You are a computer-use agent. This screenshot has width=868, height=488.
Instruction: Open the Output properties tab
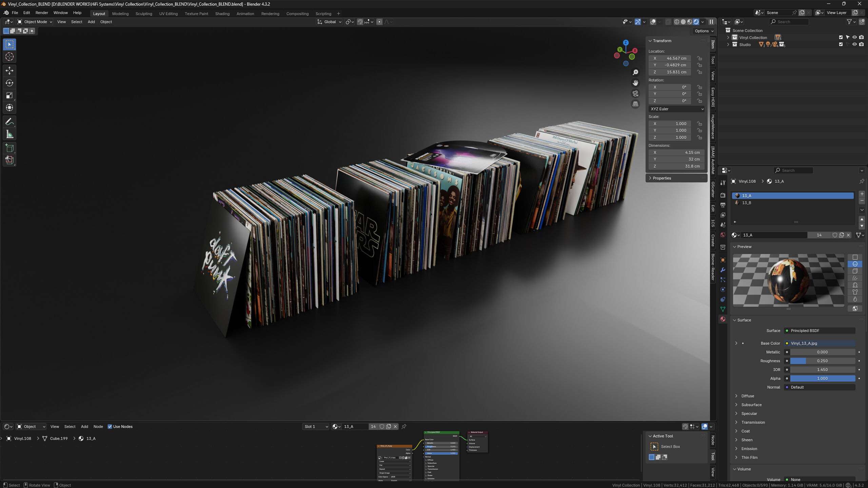(723, 205)
